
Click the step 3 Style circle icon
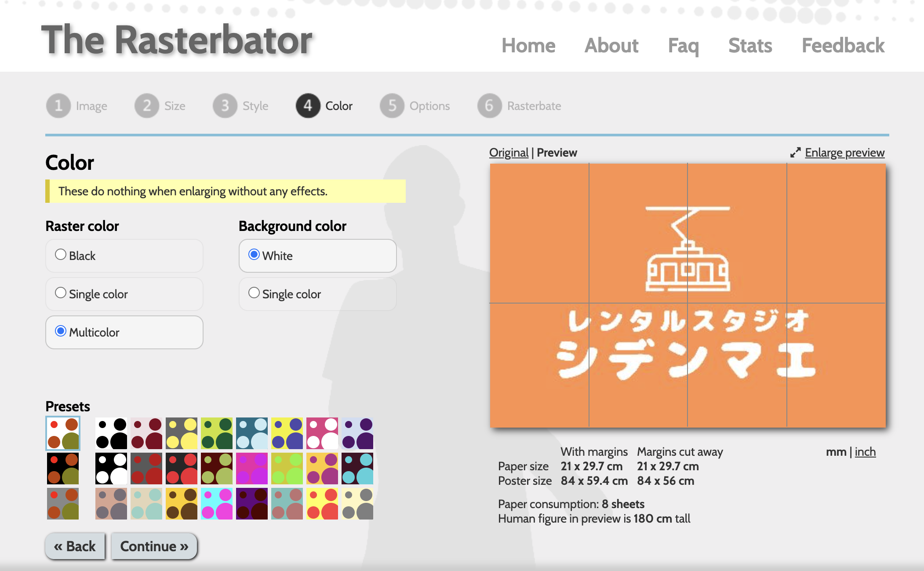[225, 106]
